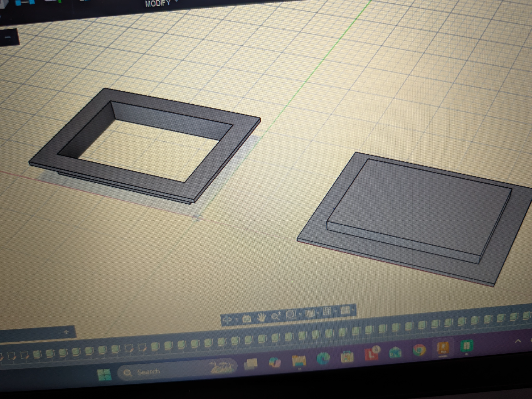Select the Pan tool
532x399 pixels.
pos(261,317)
